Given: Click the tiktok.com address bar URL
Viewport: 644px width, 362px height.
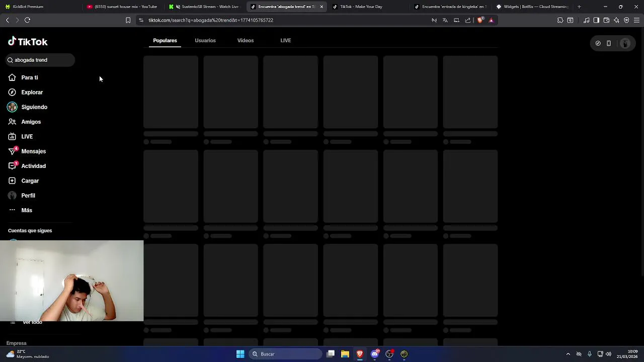Looking at the screenshot, I should [211, 20].
